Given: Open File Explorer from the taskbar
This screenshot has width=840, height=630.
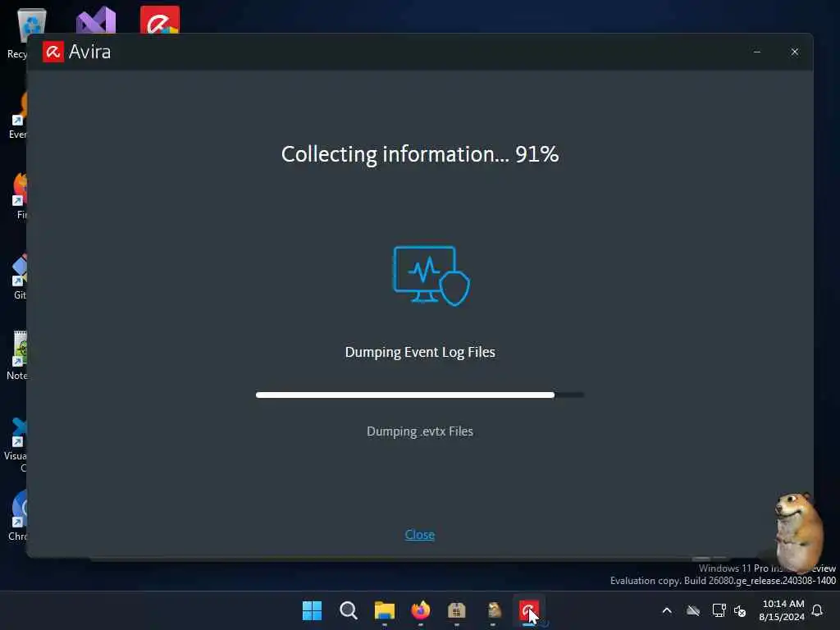Looking at the screenshot, I should point(384,610).
